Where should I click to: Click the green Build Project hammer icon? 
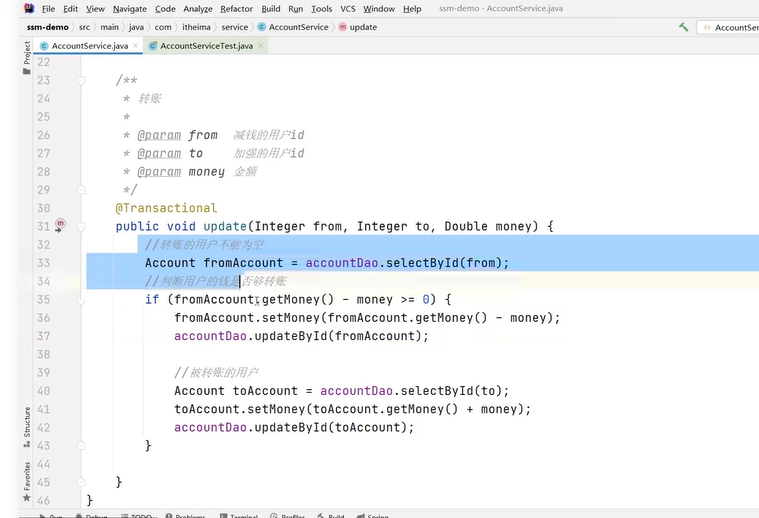point(683,27)
